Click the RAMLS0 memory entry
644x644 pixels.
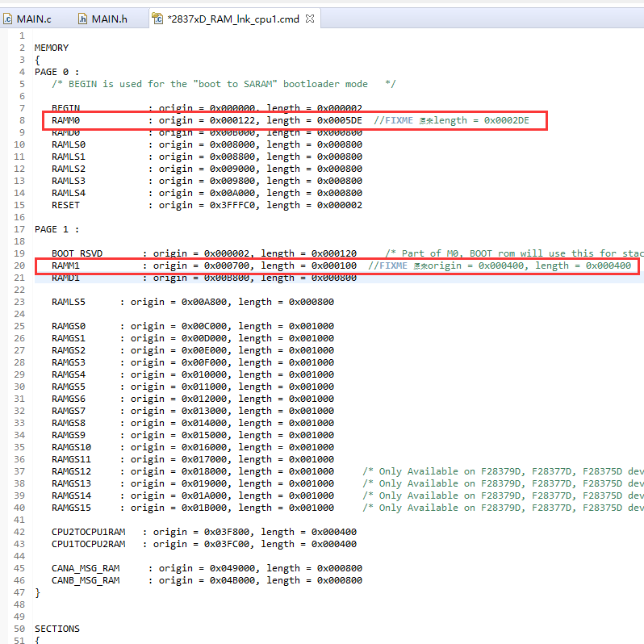tap(69, 144)
